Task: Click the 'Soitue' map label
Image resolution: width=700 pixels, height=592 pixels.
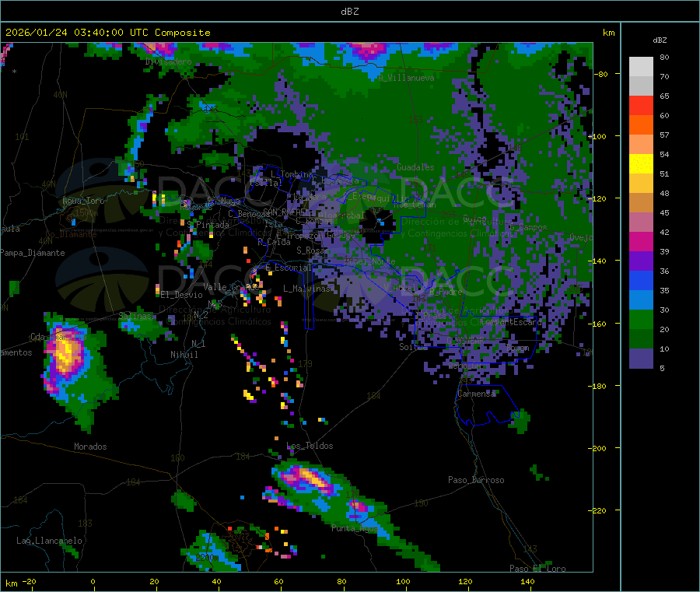Action: [413, 347]
